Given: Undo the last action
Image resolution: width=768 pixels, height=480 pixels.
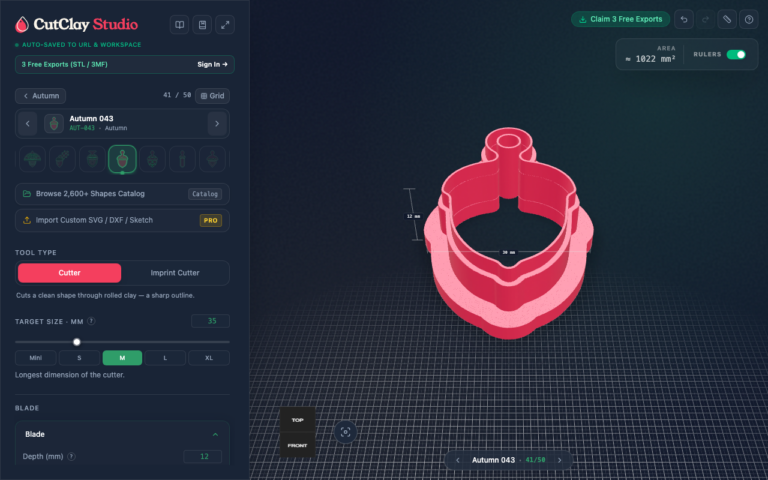Looking at the screenshot, I should pyautogui.click(x=684, y=20).
